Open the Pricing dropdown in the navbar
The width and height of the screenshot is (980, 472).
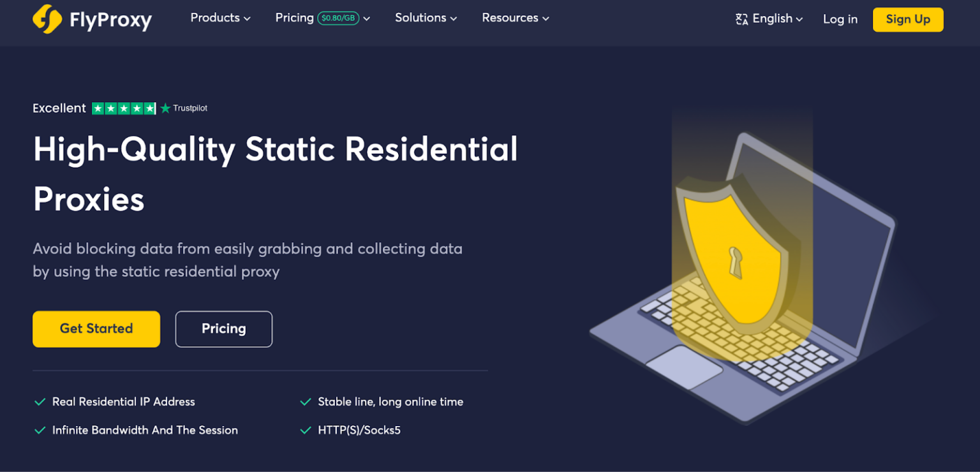[x=322, y=18]
